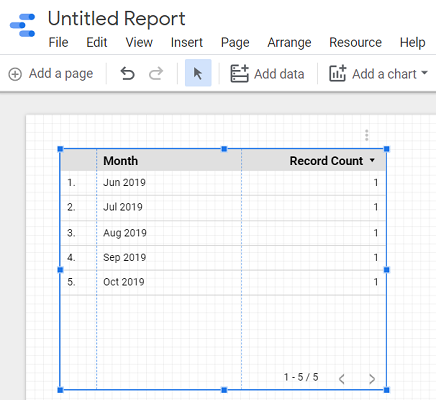This screenshot has height=400, width=436.
Task: Click the Add data icon
Action: [239, 74]
